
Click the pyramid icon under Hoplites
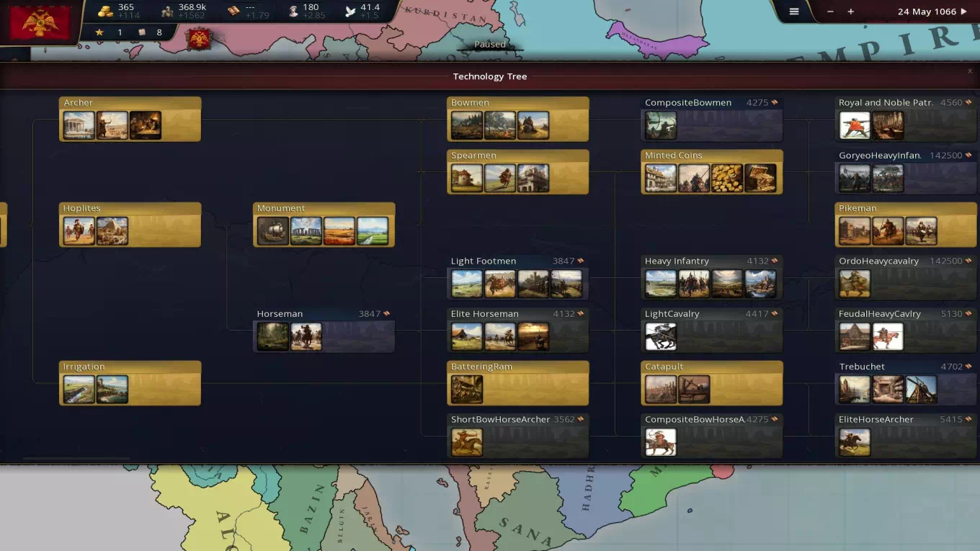[x=112, y=231]
